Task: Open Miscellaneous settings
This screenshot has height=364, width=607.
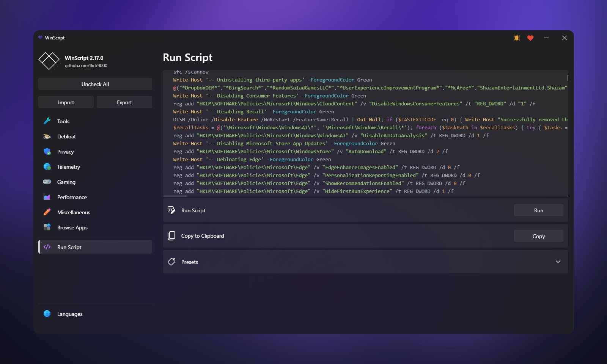Action: point(95,212)
